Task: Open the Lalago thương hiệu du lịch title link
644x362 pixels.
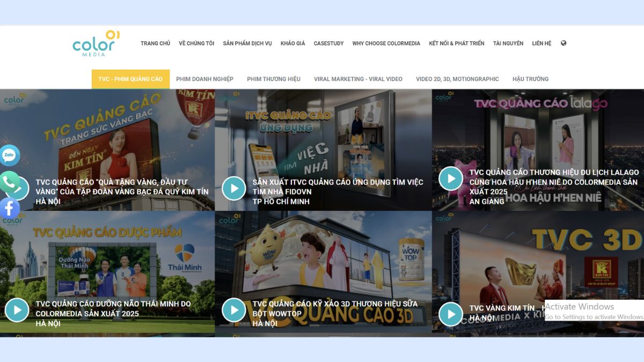Action: point(554,182)
